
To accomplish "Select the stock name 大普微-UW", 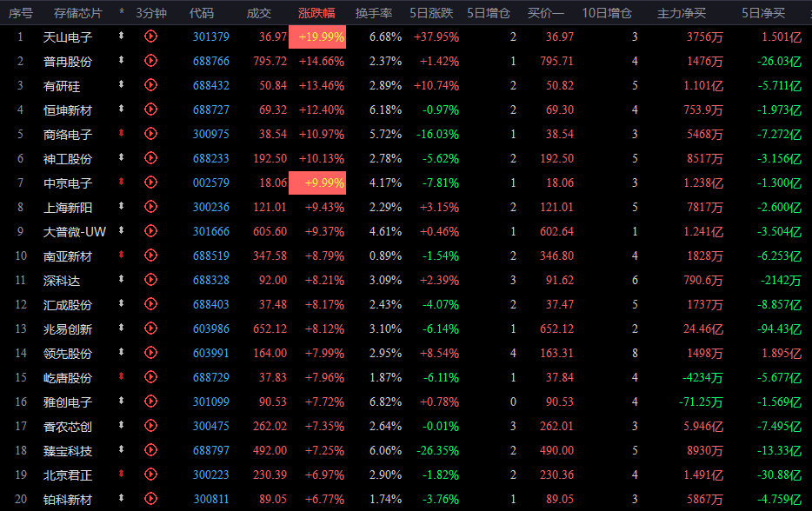I will (75, 232).
